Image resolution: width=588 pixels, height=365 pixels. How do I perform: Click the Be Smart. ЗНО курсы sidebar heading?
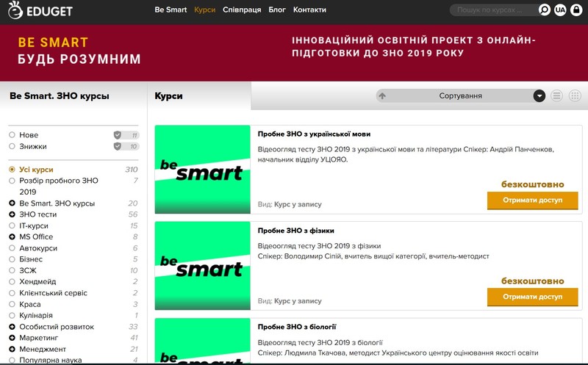[x=60, y=96]
